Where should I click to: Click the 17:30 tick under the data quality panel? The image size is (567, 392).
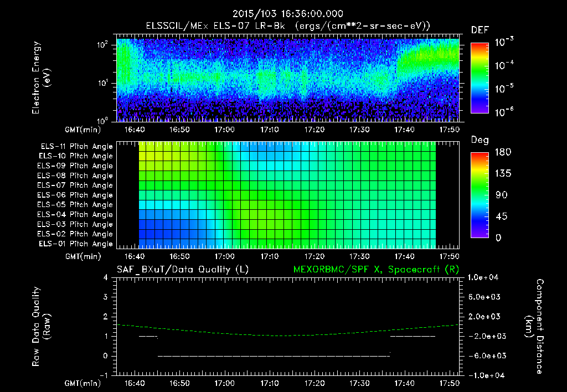coord(359,383)
